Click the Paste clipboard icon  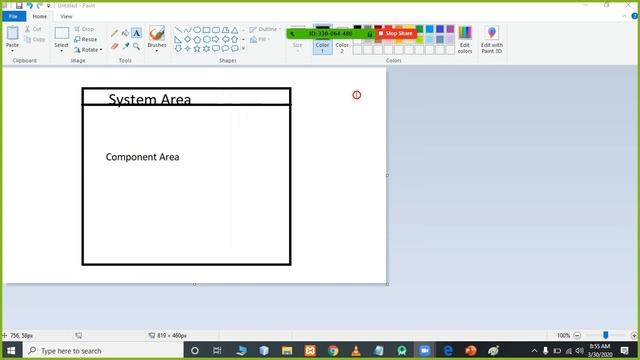[x=13, y=33]
